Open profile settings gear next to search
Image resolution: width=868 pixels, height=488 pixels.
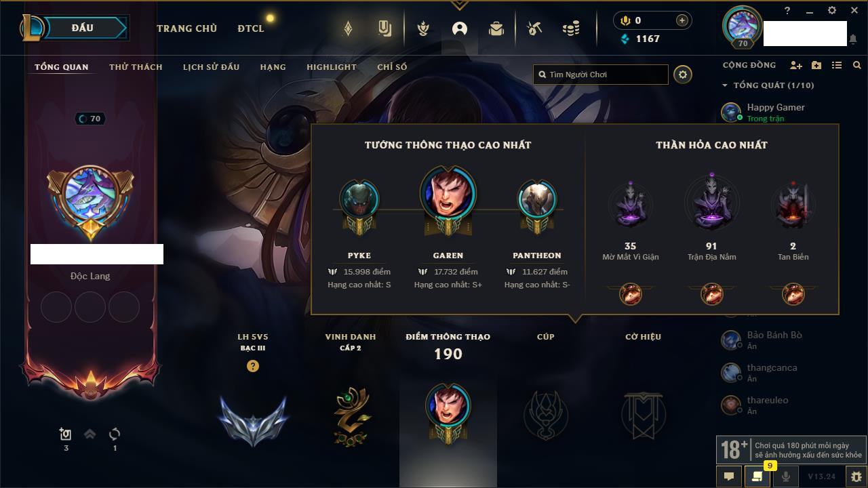(683, 75)
